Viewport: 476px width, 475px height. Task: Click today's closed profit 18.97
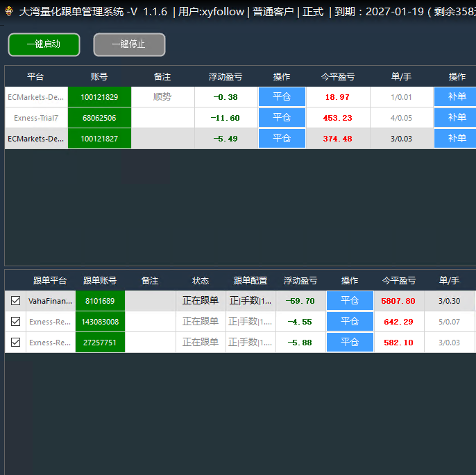pos(337,97)
